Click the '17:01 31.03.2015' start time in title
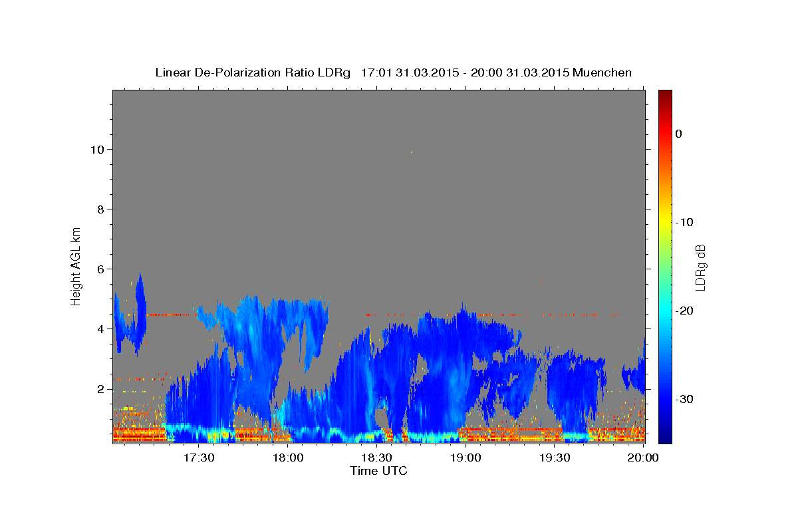 tap(410, 72)
